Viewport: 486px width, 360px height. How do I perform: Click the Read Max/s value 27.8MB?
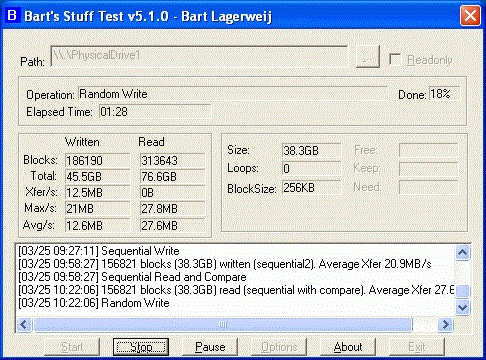coord(172,209)
